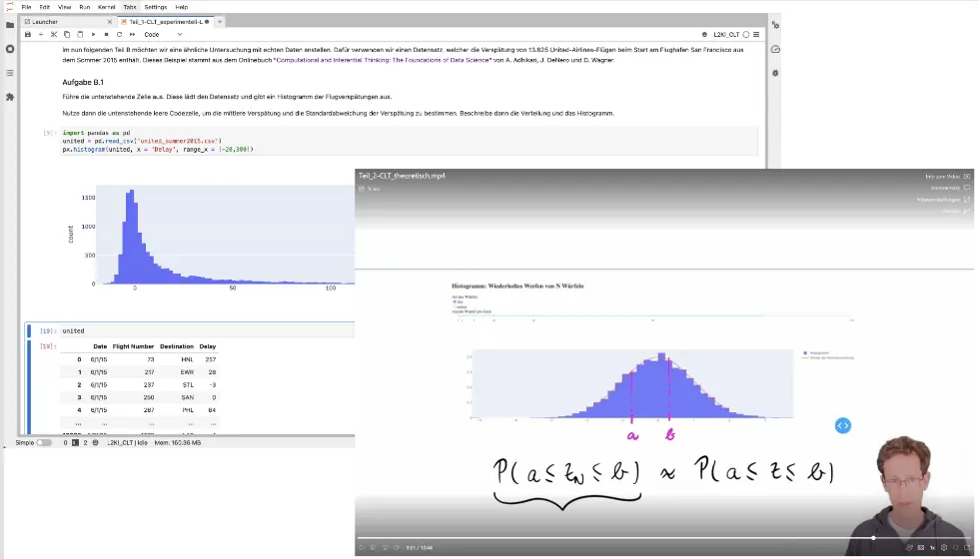
Task: Open the extension manager puzzle icon
Action: click(10, 97)
